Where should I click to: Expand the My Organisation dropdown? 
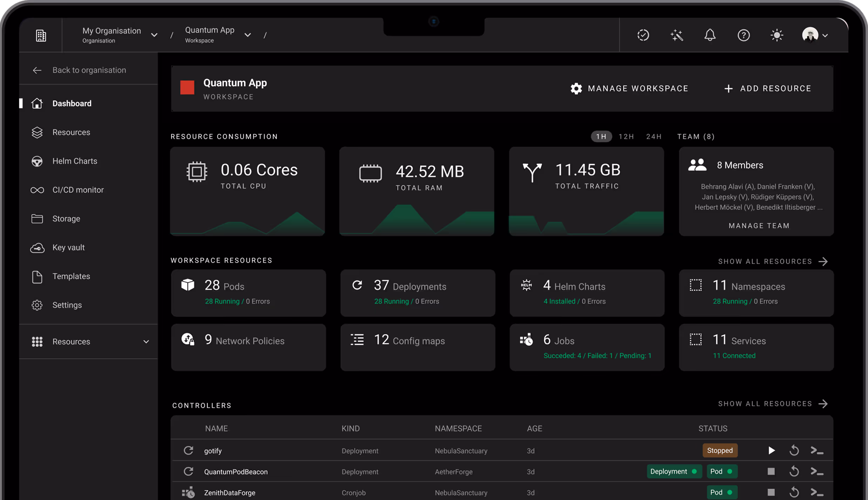[154, 35]
